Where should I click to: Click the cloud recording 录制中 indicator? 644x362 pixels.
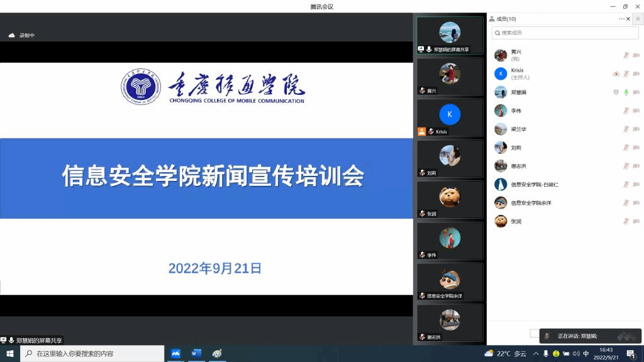pos(21,36)
